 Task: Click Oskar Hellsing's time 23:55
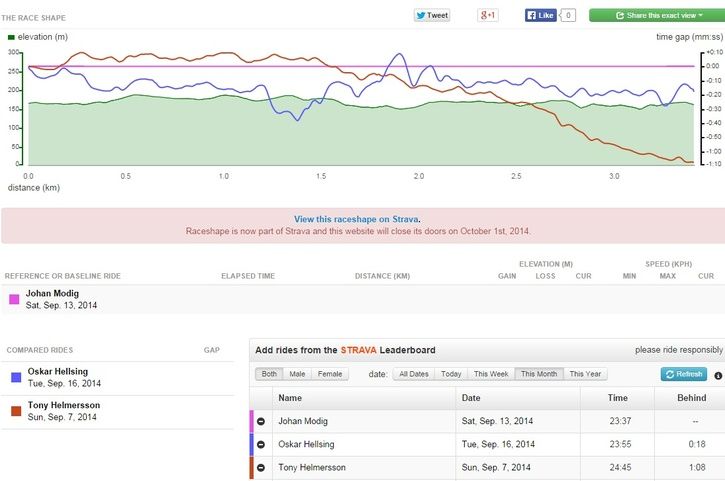(620, 444)
